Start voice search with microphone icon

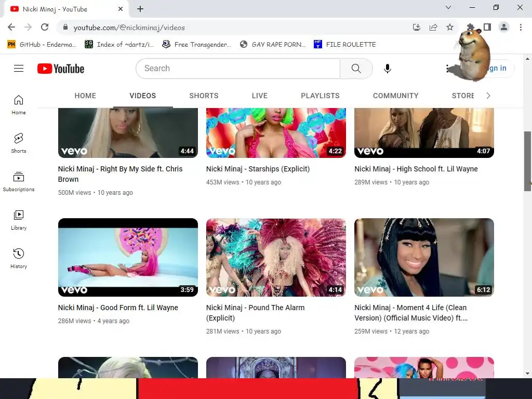coord(387,69)
